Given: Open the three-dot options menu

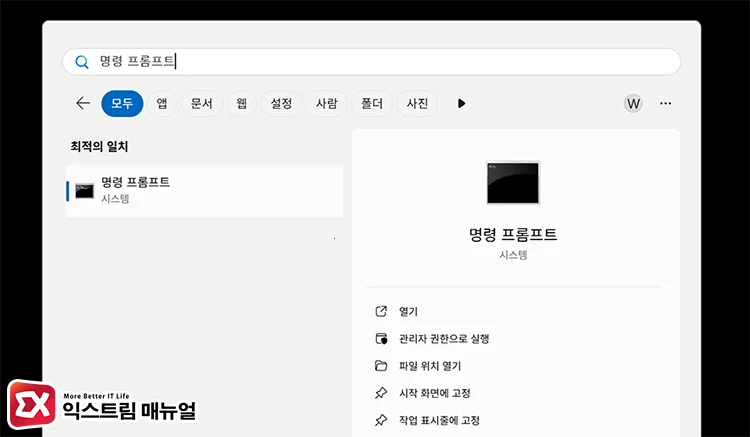Looking at the screenshot, I should (x=665, y=103).
